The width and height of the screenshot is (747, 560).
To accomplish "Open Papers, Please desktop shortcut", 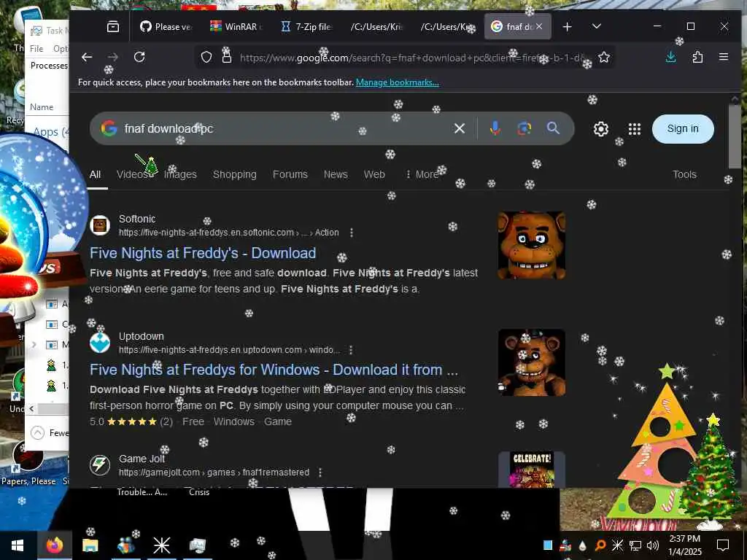I will pyautogui.click(x=28, y=463).
